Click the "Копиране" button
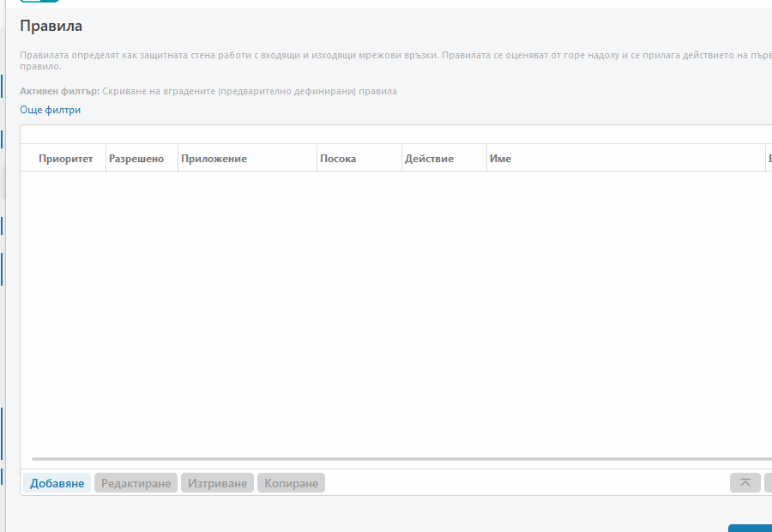 pyautogui.click(x=291, y=483)
